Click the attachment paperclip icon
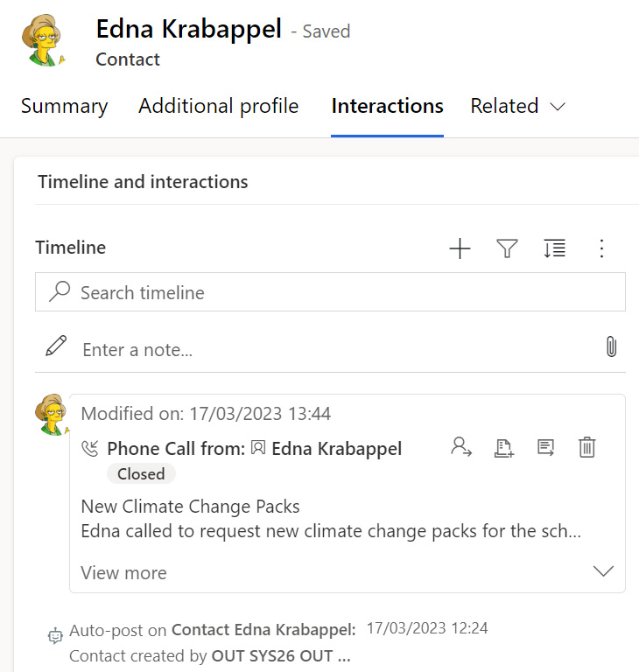 612,347
